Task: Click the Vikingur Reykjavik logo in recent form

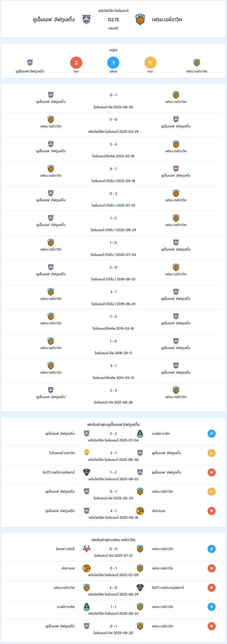Action: [x=87, y=453]
